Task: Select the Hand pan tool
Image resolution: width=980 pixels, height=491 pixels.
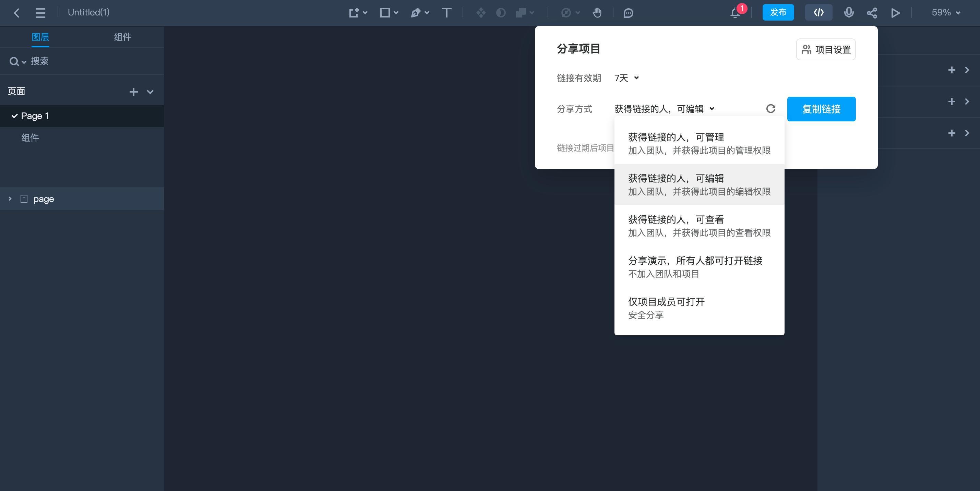Action: point(597,13)
